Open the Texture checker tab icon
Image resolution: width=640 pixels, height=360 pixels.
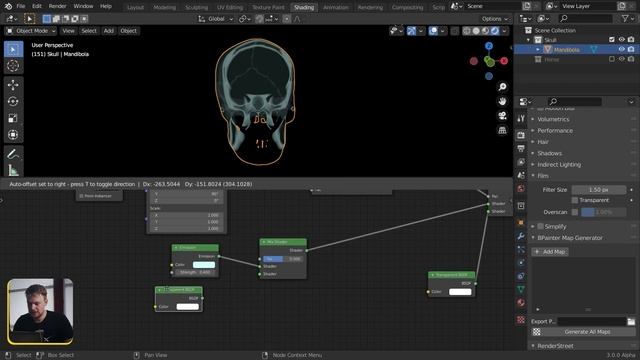point(521,320)
